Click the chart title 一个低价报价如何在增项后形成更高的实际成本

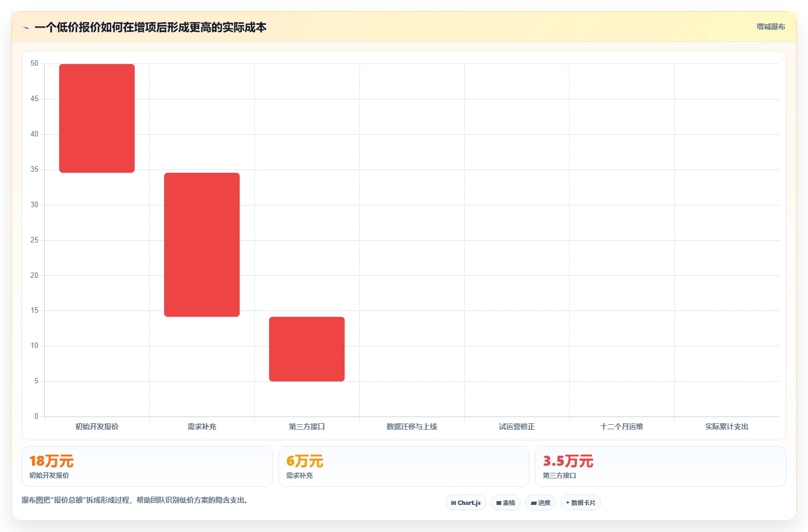150,27
